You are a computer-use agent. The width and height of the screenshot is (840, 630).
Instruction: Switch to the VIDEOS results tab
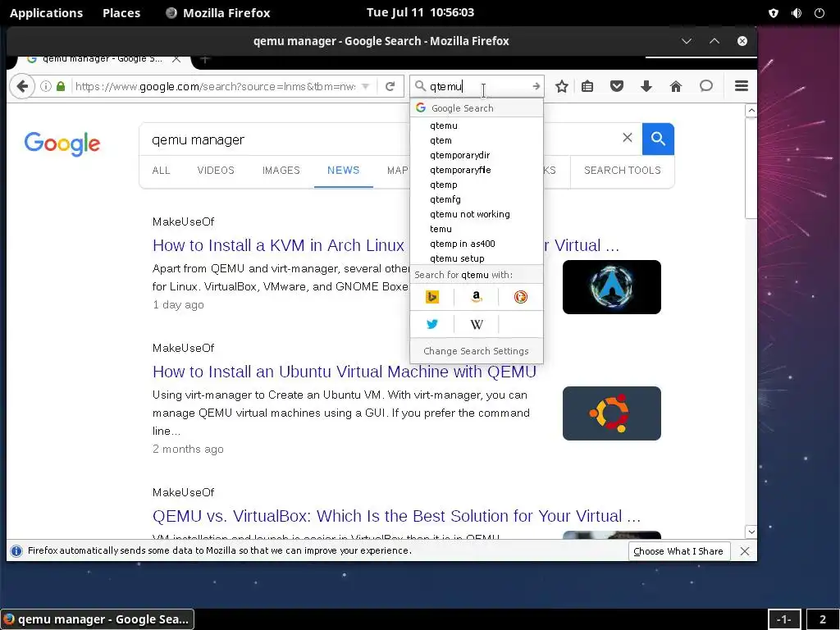[x=216, y=171]
